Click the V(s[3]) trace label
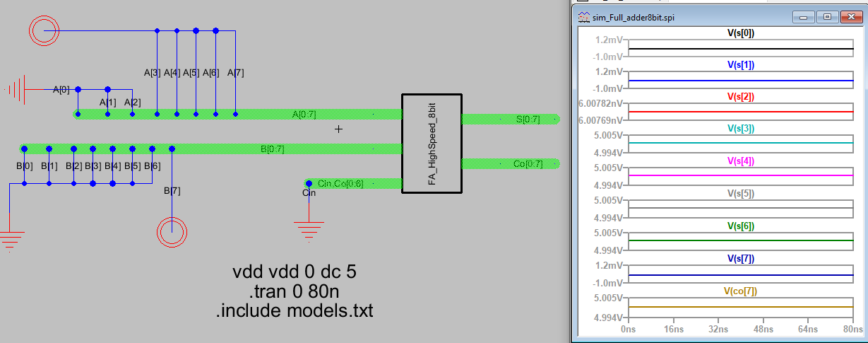Screen dimensions: 868x343 [x=741, y=129]
